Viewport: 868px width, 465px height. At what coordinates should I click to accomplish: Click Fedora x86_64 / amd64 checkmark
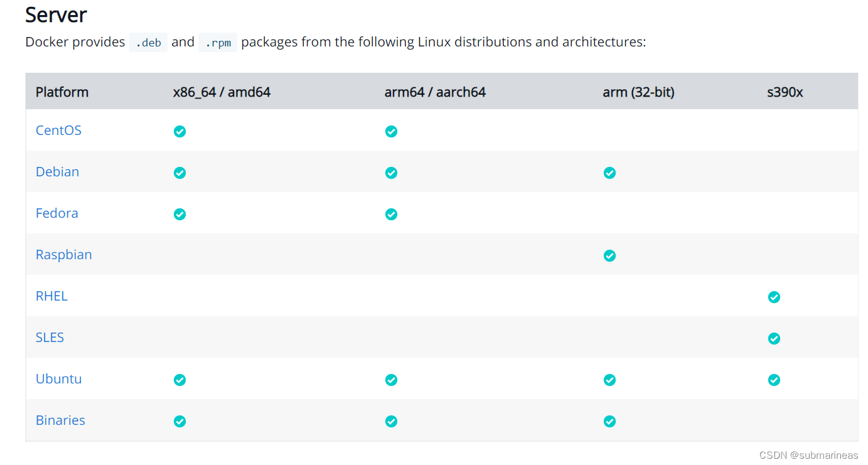tap(179, 214)
